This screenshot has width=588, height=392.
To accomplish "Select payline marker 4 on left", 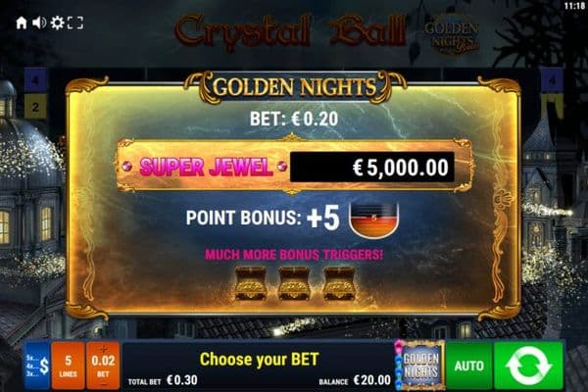I will [x=35, y=80].
